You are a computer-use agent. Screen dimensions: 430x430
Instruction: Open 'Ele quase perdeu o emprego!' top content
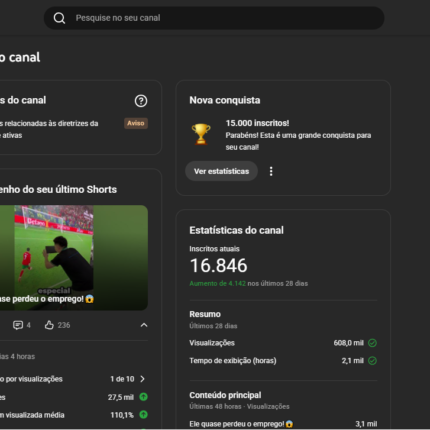click(x=241, y=424)
